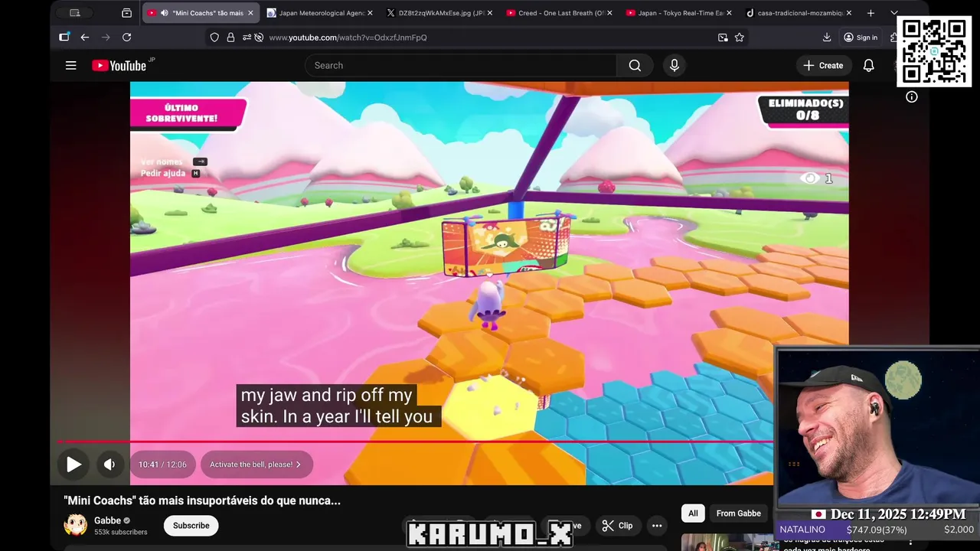This screenshot has height=551, width=980.
Task: Open the new tab plus button
Action: 871,13
